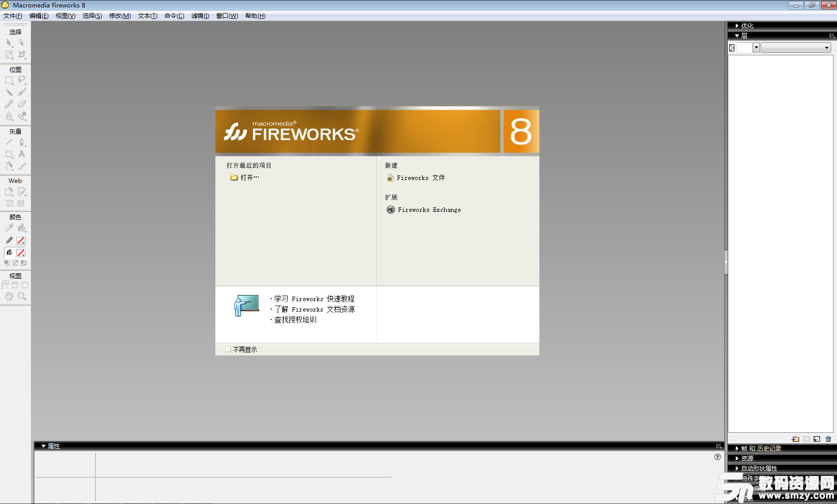The image size is (837, 504).
Task: Expand the 帧 和 历史记录 panel
Action: click(737, 448)
